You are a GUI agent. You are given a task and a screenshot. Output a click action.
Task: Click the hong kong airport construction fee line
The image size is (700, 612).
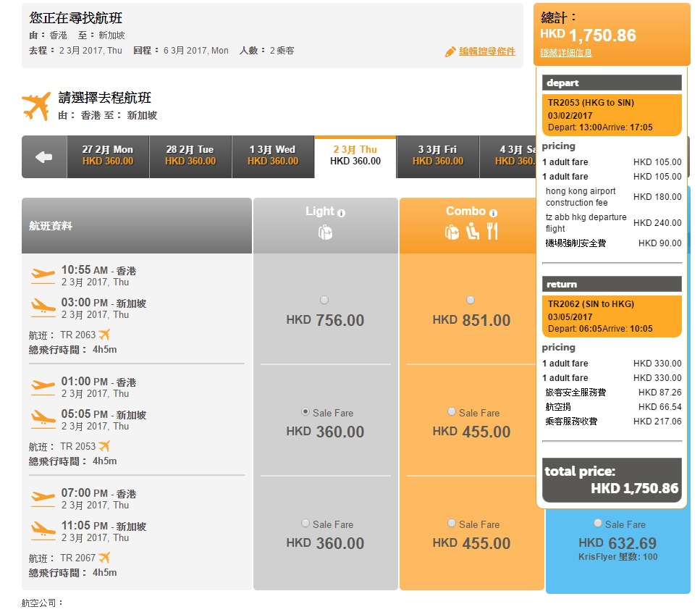click(x=612, y=196)
